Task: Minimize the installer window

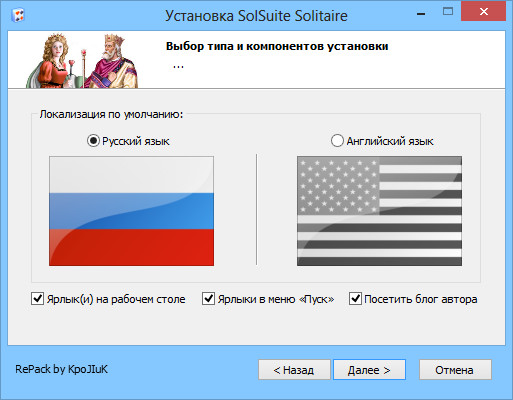Action: pyautogui.click(x=421, y=14)
